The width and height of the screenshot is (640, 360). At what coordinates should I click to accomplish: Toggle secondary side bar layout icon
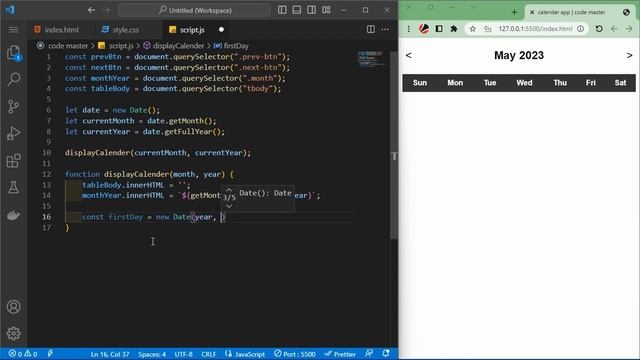(x=311, y=10)
